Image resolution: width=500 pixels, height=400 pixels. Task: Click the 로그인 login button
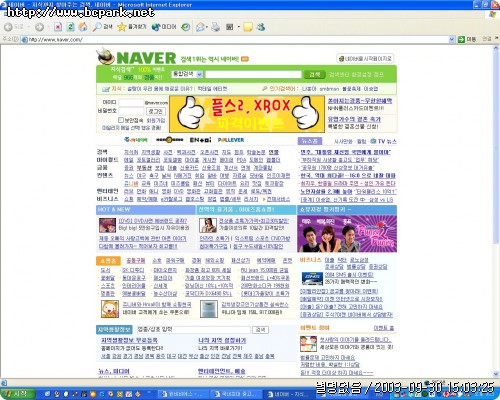(x=156, y=111)
